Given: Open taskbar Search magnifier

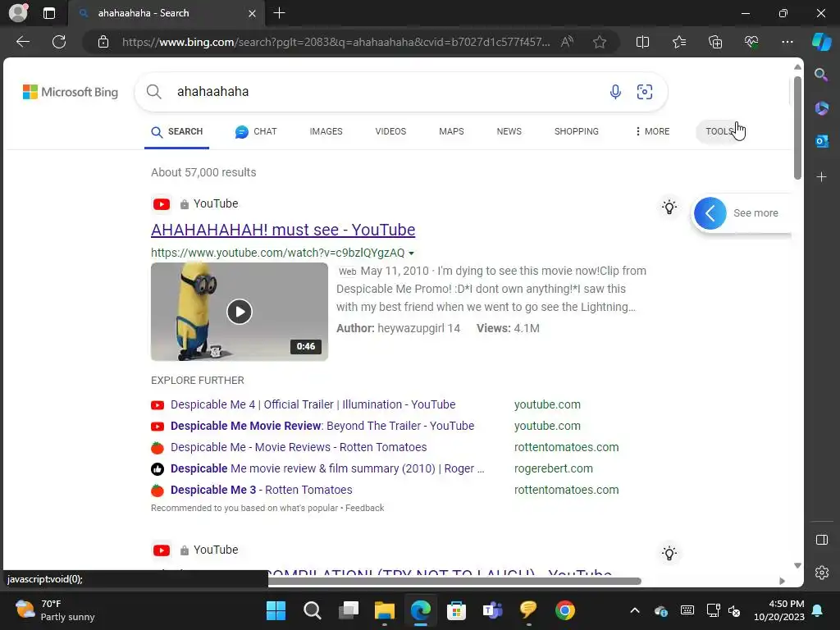Looking at the screenshot, I should pyautogui.click(x=313, y=610).
